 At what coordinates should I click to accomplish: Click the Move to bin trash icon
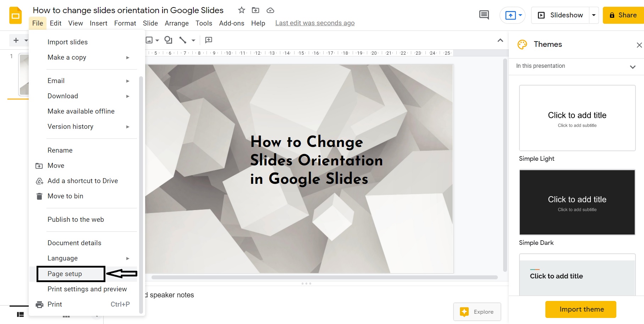point(39,196)
